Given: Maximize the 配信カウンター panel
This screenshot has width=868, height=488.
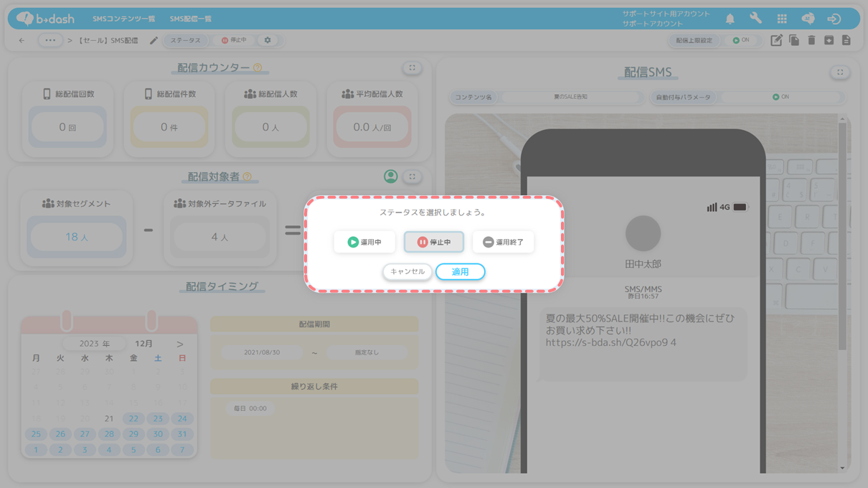Looking at the screenshot, I should pyautogui.click(x=412, y=68).
